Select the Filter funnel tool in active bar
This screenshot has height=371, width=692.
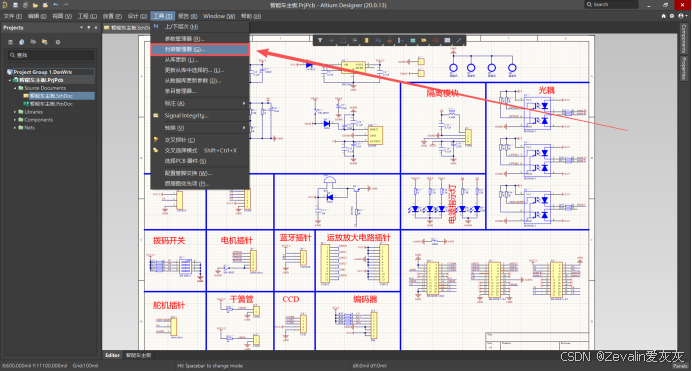click(320, 40)
